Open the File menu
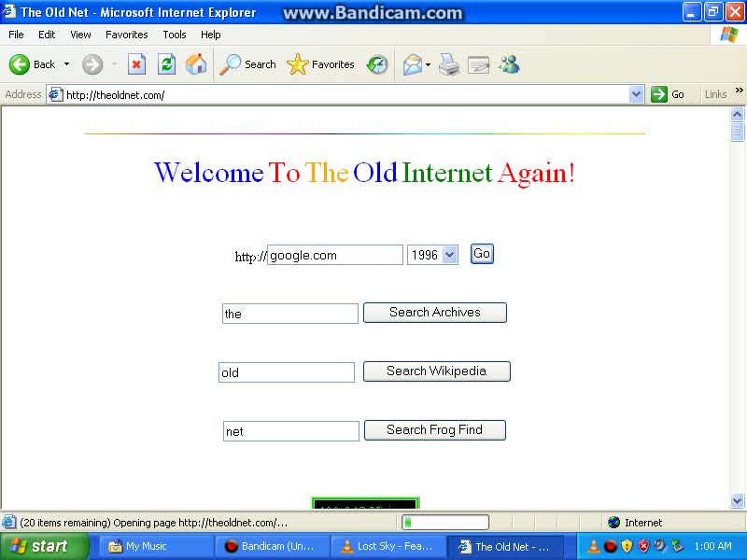 [x=16, y=35]
